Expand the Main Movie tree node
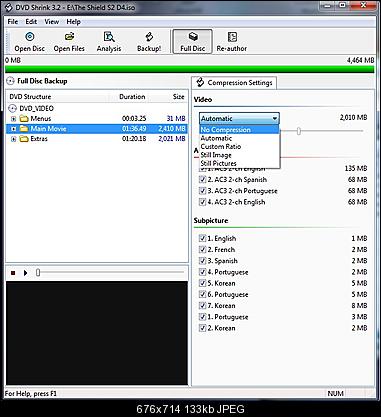The height and width of the screenshot is (417, 381). 13,129
